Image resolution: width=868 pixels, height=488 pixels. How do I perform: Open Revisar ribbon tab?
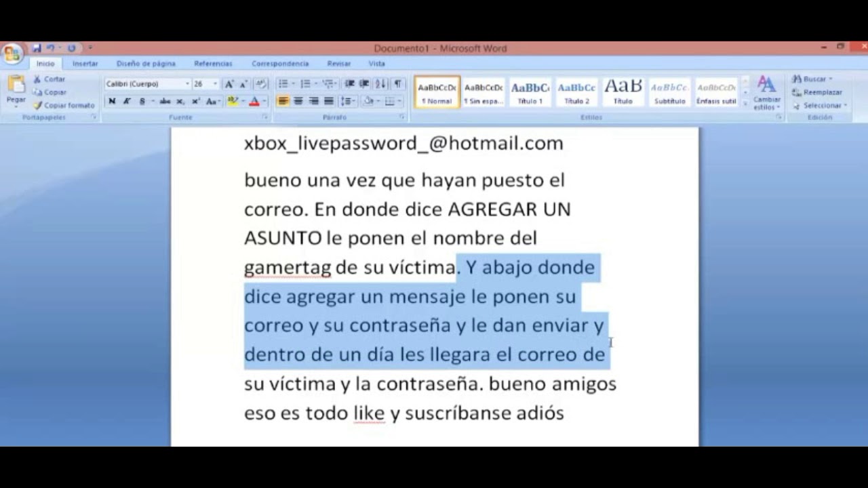point(339,64)
